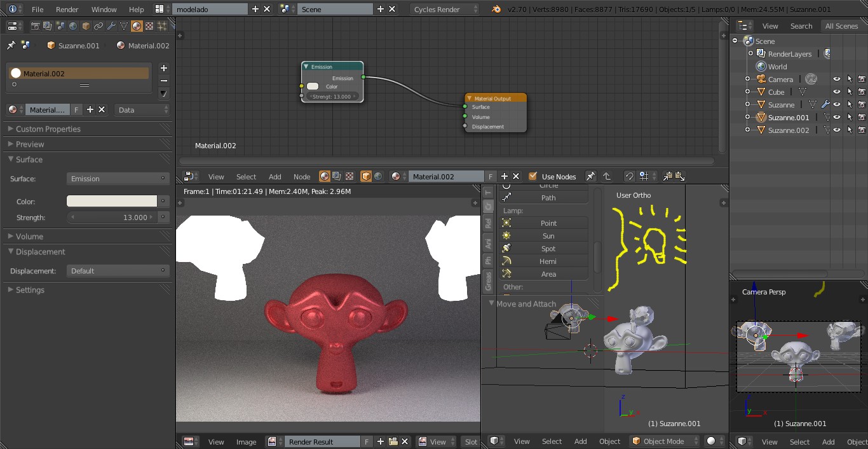Toggle visibility eye for Suzanne.002
868x449 pixels.
coord(837,130)
